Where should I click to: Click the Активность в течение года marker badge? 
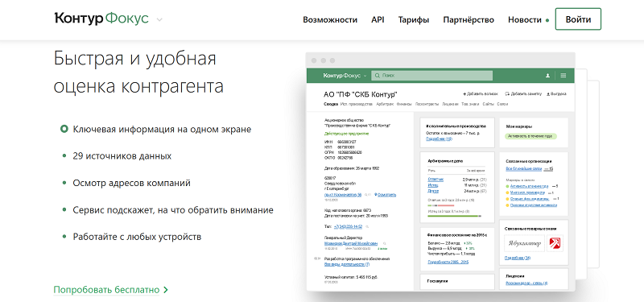click(x=531, y=136)
